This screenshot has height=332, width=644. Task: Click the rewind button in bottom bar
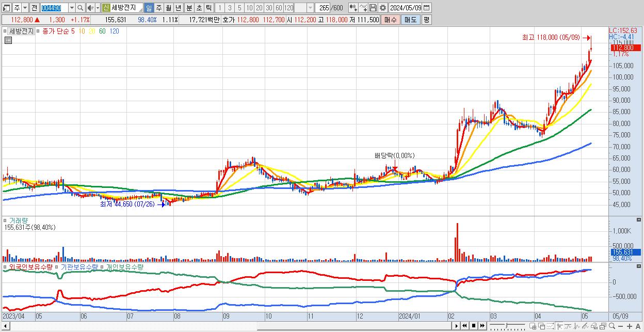tap(464, 326)
